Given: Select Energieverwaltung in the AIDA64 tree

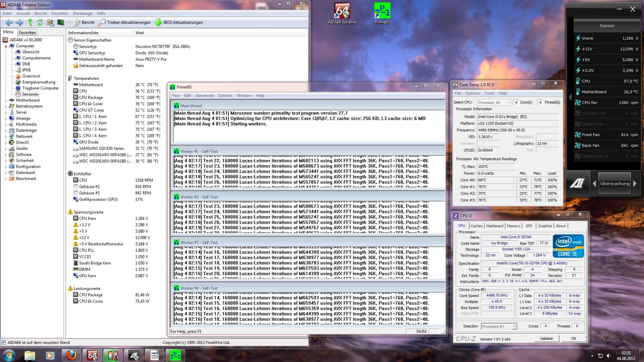Looking at the screenshot, I should (x=39, y=82).
